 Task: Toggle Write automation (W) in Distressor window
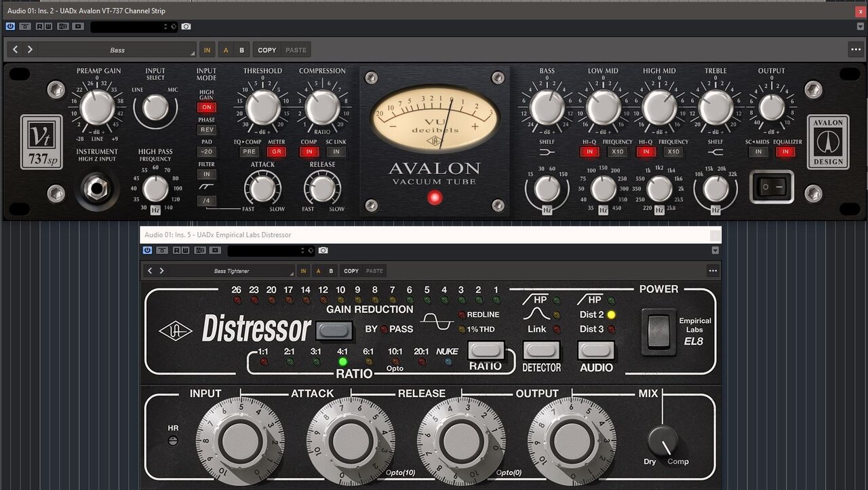click(185, 250)
